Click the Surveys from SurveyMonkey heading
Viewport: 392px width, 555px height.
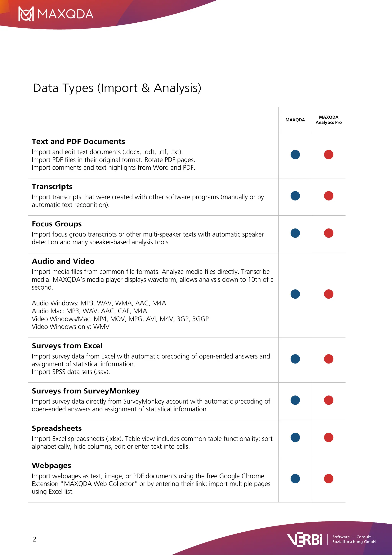86,391
